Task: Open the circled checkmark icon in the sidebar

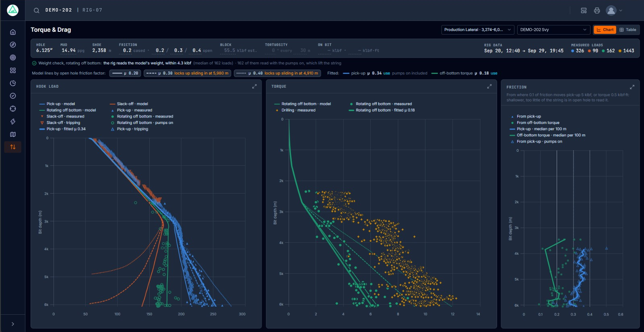Action: click(x=13, y=96)
